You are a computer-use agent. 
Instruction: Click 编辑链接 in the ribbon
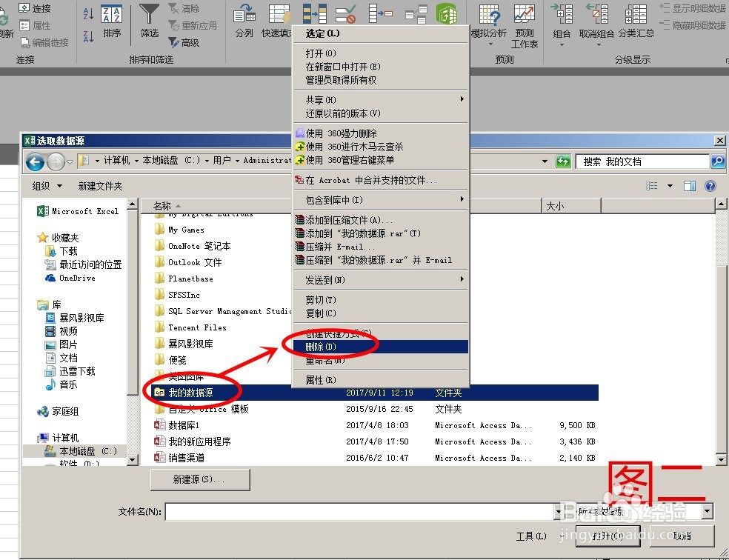point(44,43)
